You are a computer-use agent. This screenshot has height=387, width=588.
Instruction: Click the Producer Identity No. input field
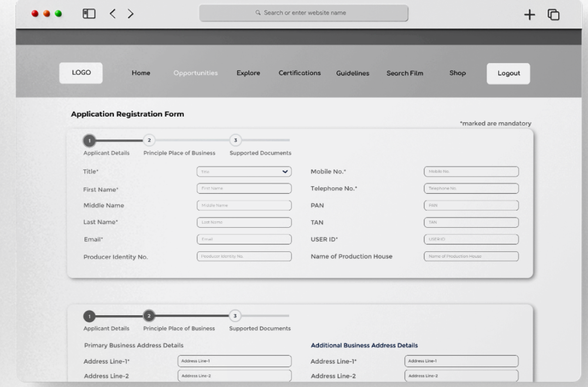244,256
